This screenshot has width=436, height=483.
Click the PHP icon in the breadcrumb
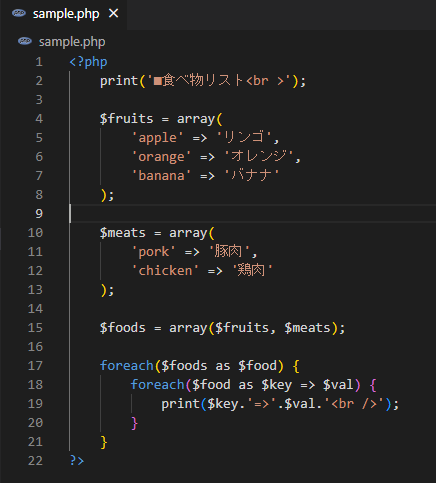(25, 41)
